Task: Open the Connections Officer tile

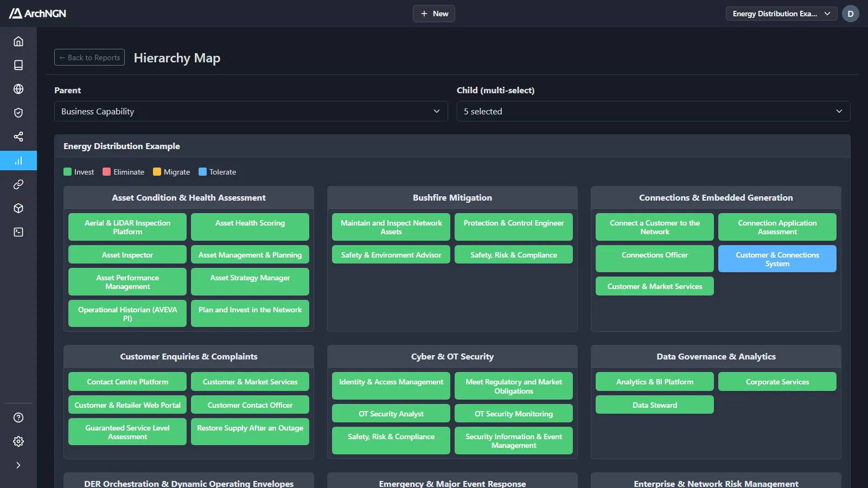Action: tap(655, 259)
